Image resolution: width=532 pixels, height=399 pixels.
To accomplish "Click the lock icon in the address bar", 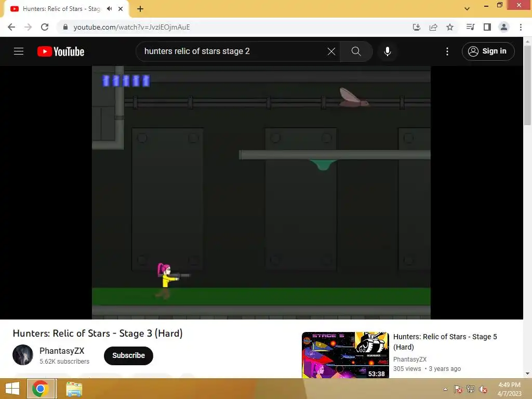I will (x=65, y=27).
